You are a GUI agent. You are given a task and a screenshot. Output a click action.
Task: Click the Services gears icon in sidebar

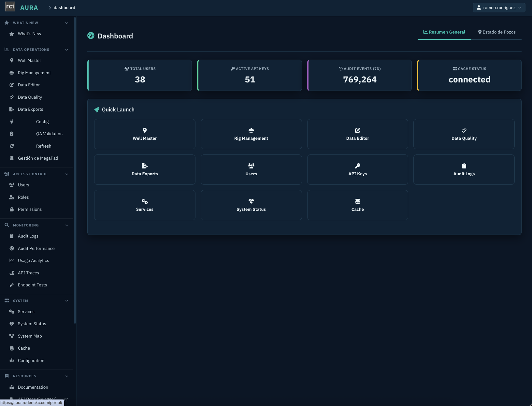point(12,312)
